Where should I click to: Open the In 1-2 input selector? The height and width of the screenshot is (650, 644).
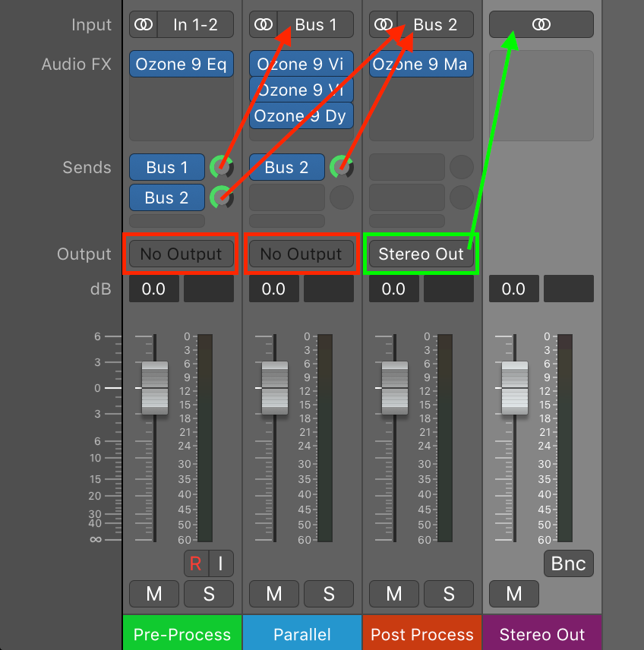point(195,25)
